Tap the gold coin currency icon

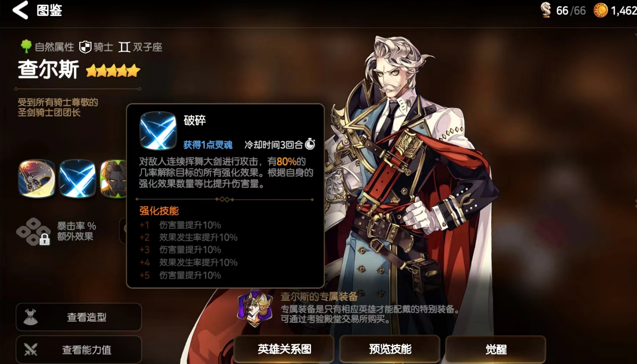(x=601, y=10)
